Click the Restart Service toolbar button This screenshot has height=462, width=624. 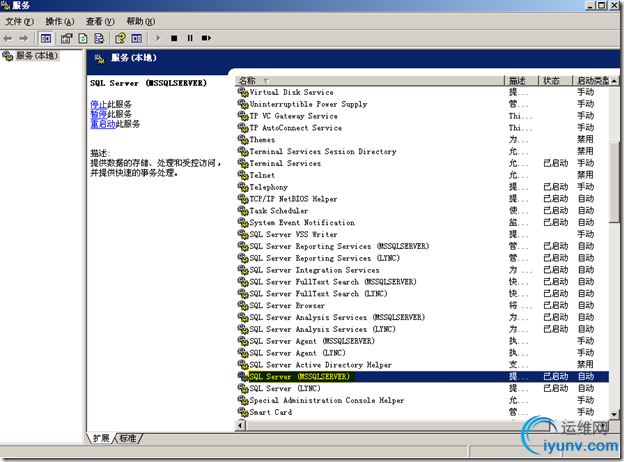[x=206, y=39]
